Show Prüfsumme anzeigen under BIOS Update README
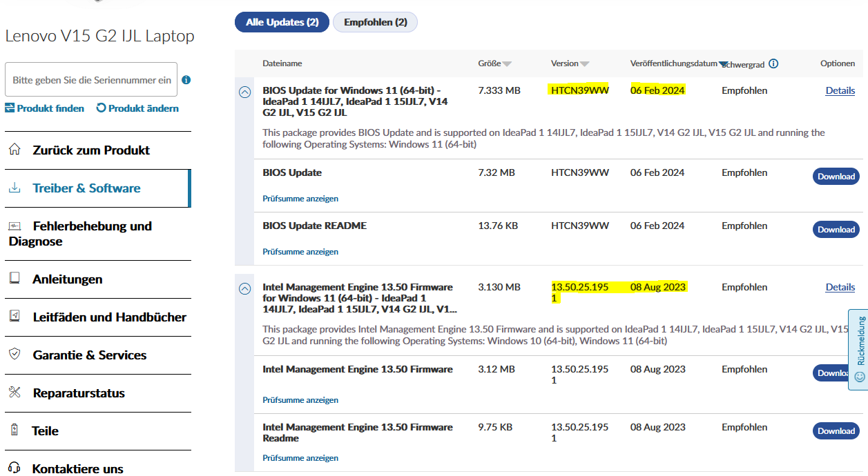This screenshot has height=476, width=868. [300, 252]
